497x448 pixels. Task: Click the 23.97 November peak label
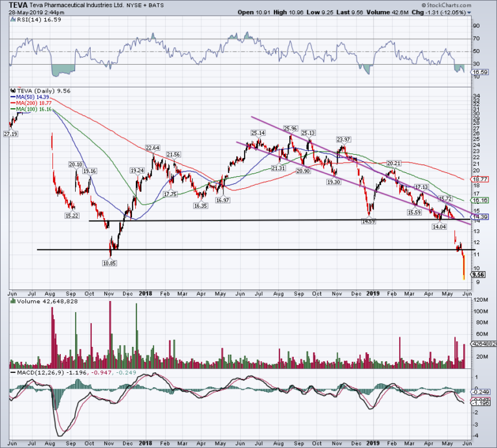(343, 139)
